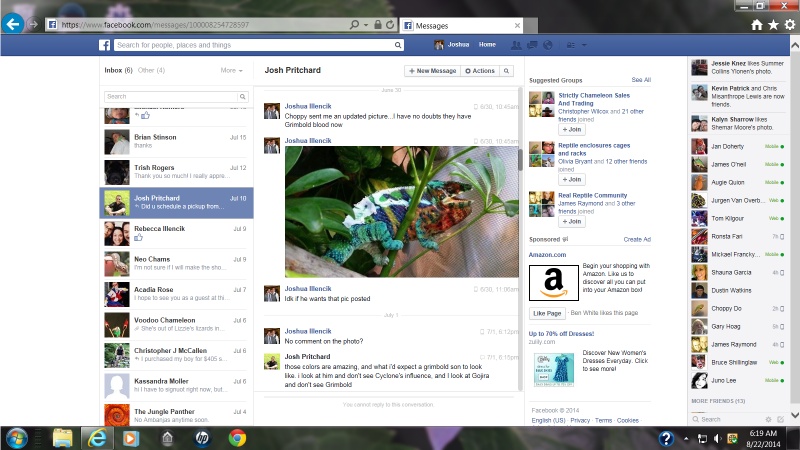
Task: Click New Message button
Action: (432, 71)
